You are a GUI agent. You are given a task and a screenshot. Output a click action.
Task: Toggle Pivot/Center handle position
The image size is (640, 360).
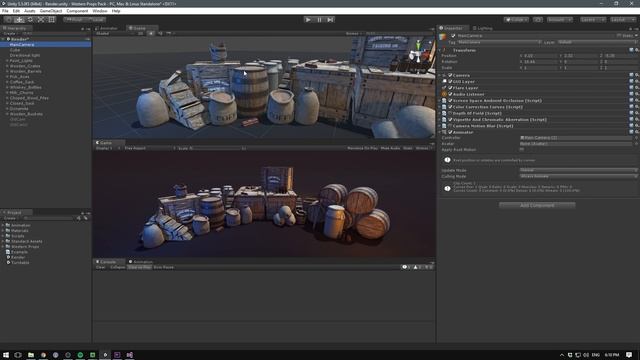74,19
